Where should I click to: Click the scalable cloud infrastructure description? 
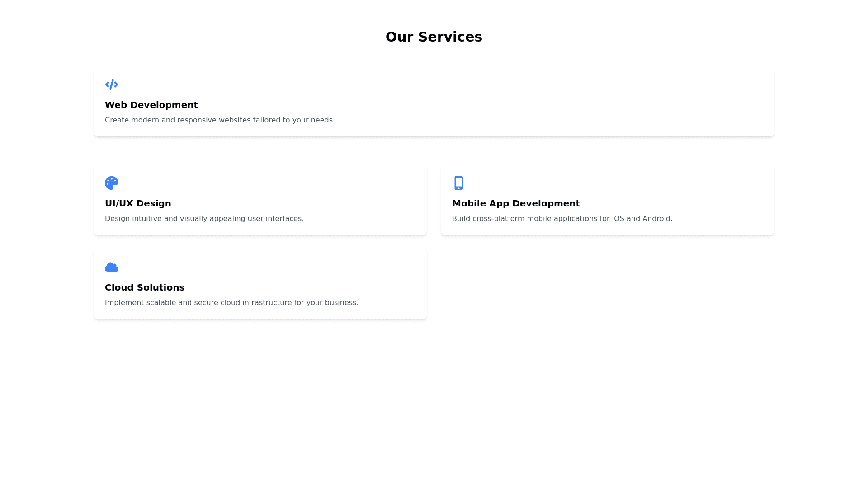pyautogui.click(x=231, y=303)
